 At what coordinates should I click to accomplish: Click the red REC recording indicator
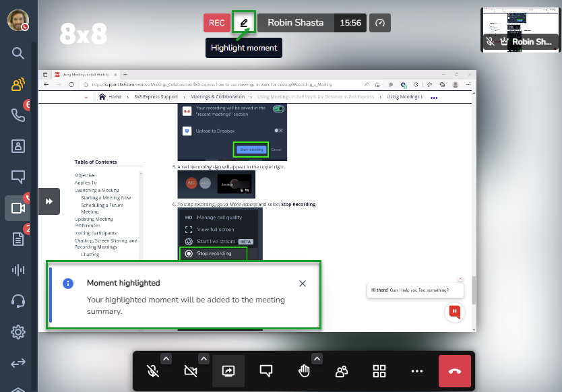pyautogui.click(x=217, y=23)
